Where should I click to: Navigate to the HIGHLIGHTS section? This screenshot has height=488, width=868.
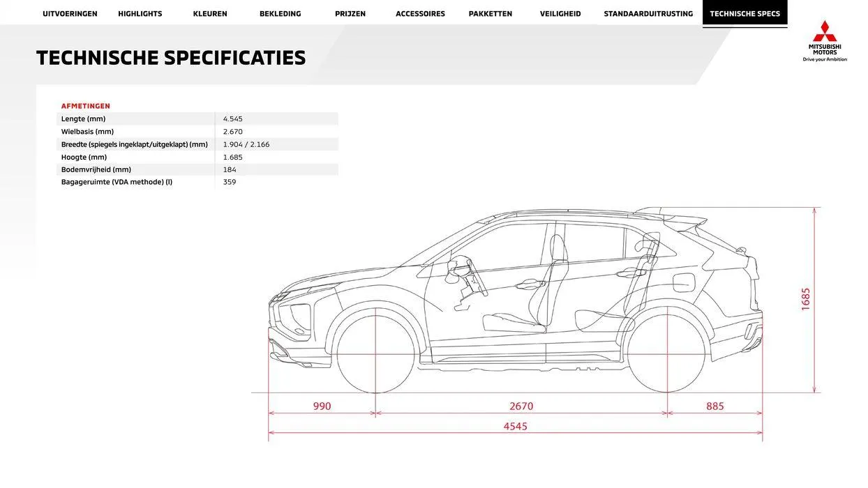click(140, 12)
